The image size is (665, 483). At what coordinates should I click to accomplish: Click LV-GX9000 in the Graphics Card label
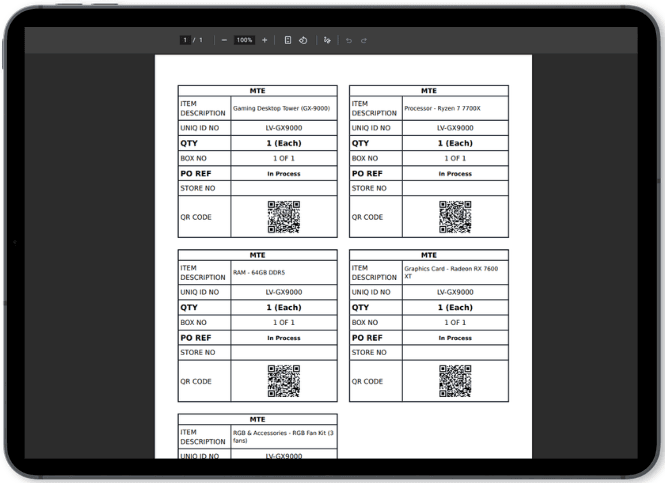pyautogui.click(x=455, y=292)
